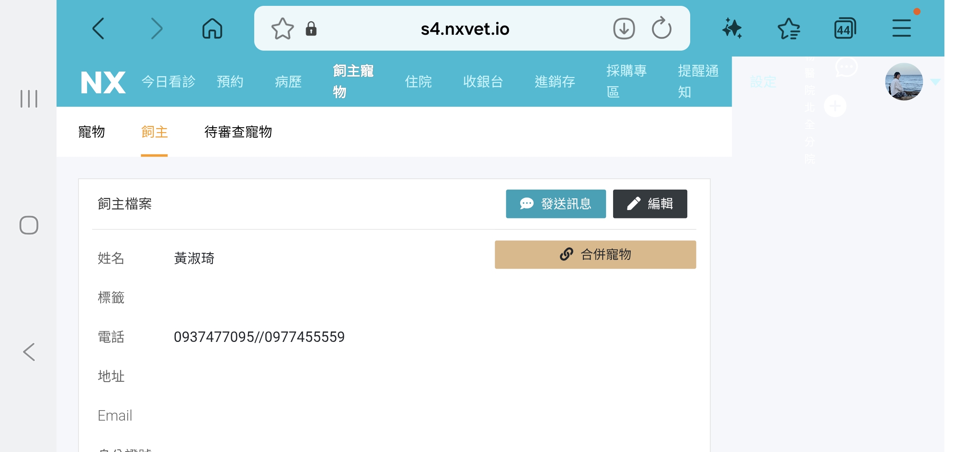Click the 編輯 edit button
Image resolution: width=980 pixels, height=452 pixels.
tap(650, 204)
